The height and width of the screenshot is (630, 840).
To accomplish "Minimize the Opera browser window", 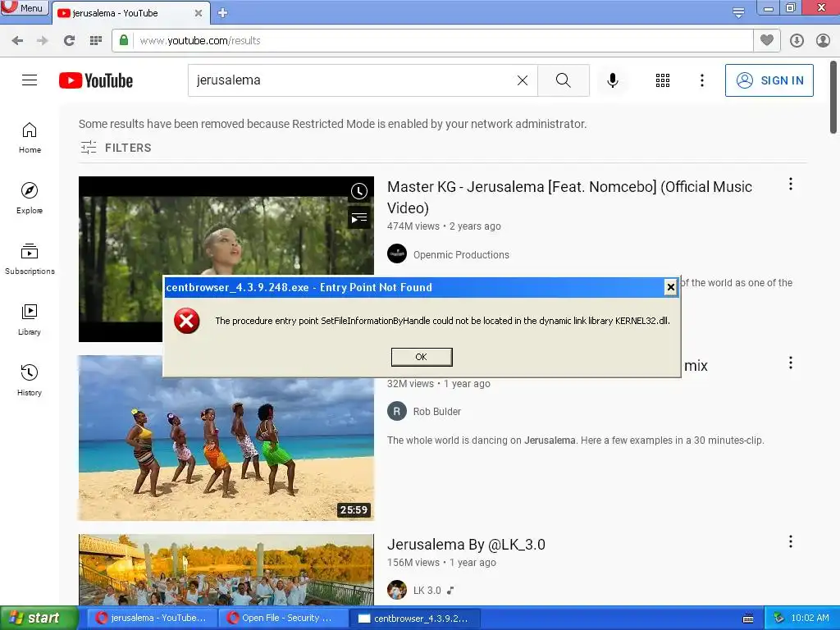I will click(768, 7).
